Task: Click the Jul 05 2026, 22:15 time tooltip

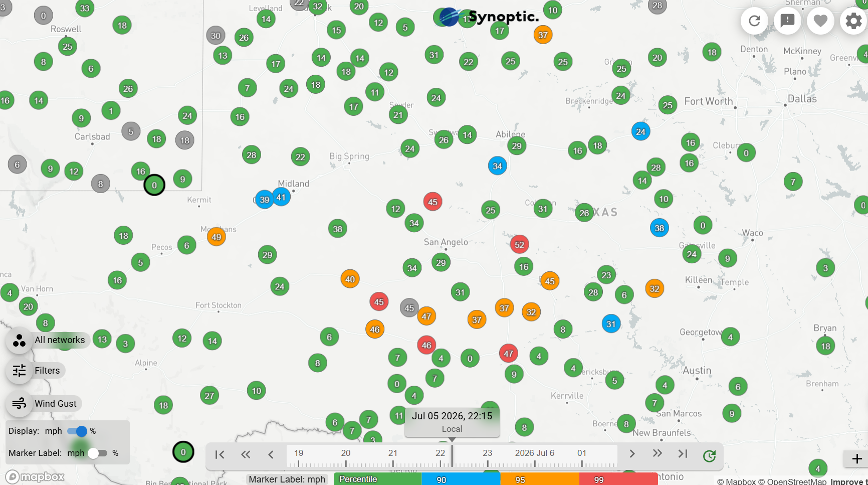Action: coord(452,422)
